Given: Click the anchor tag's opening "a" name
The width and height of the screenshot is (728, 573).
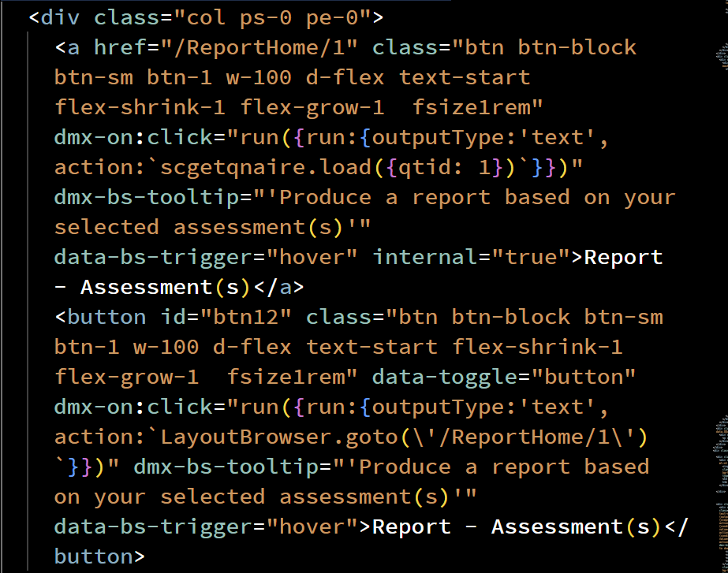Looking at the screenshot, I should [74, 47].
